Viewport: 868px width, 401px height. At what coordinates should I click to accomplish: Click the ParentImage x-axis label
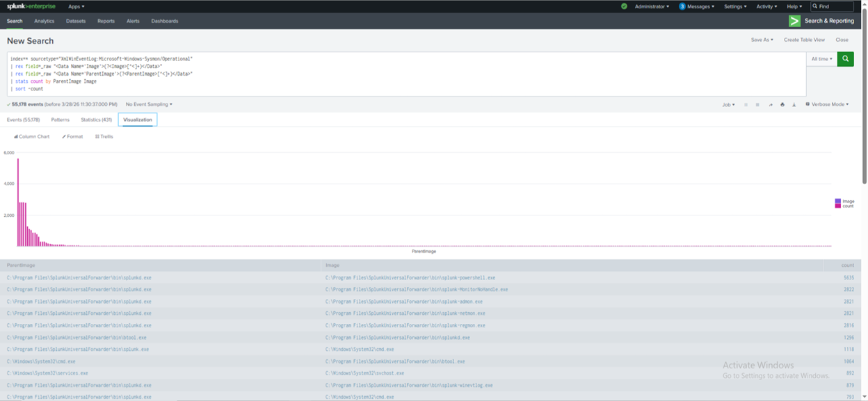(424, 251)
